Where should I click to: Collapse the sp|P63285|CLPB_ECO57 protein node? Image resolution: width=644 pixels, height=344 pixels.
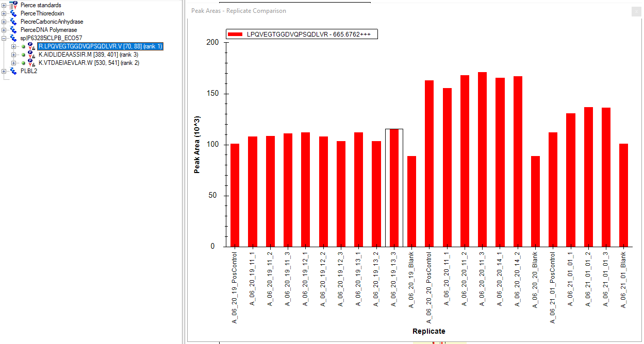[x=4, y=38]
